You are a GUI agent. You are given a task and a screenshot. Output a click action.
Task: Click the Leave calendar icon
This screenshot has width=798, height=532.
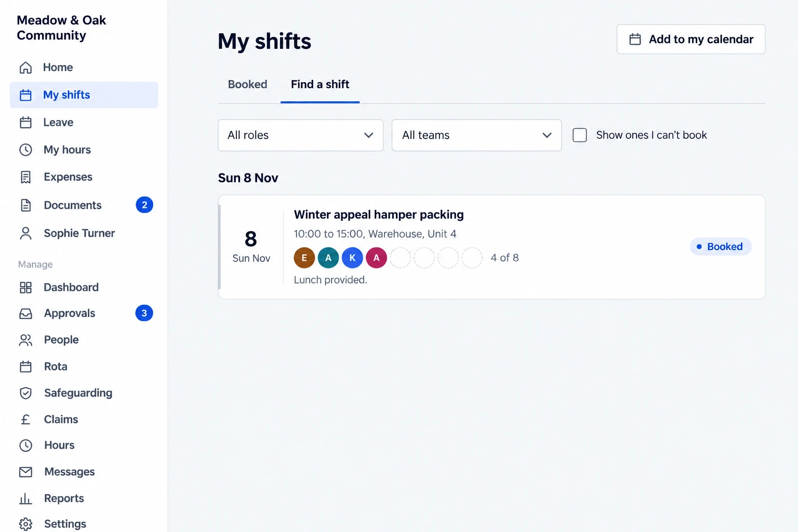(x=25, y=123)
